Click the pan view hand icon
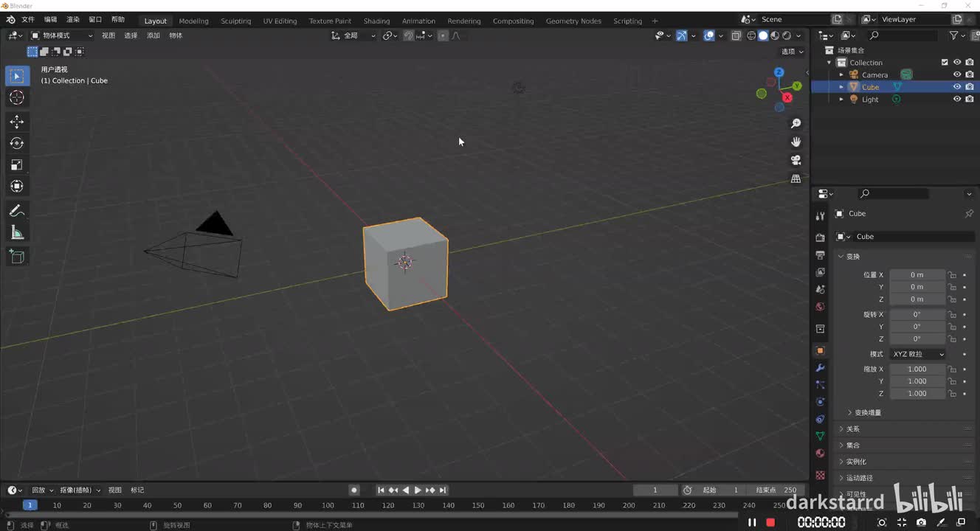The height and width of the screenshot is (531, 980). click(796, 142)
